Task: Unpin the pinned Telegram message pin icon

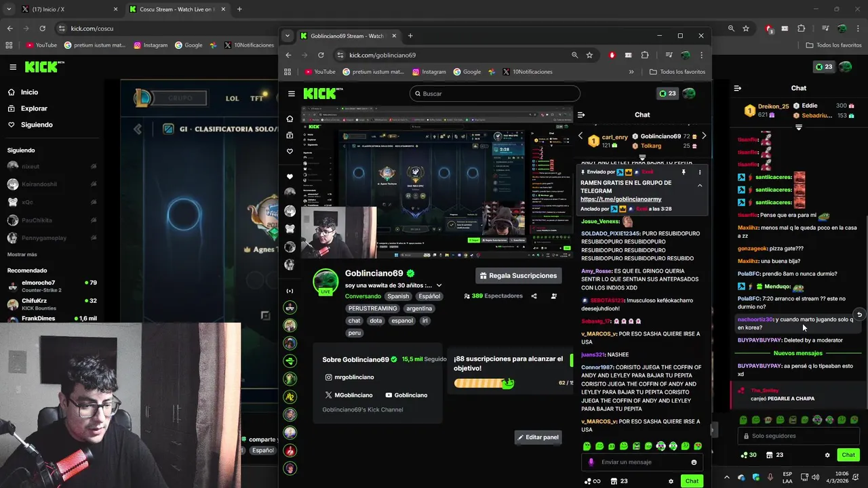Action: point(684,172)
